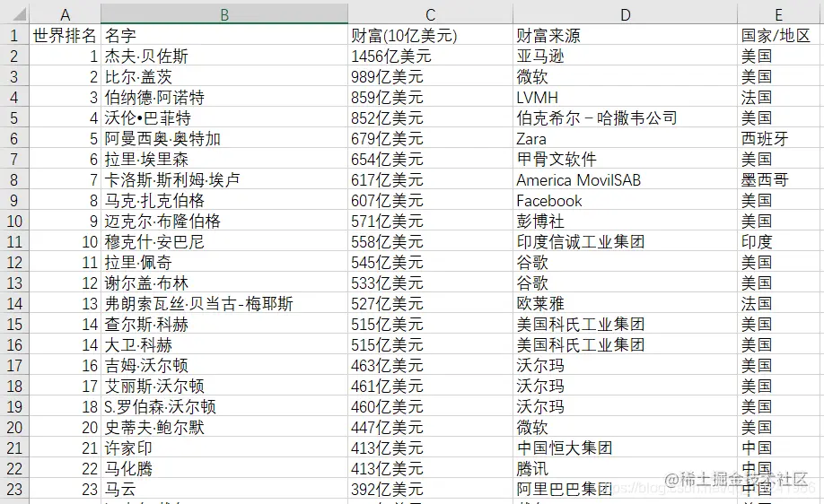824x504 pixels.
Task: Select row 17 header
Action: tap(14, 365)
